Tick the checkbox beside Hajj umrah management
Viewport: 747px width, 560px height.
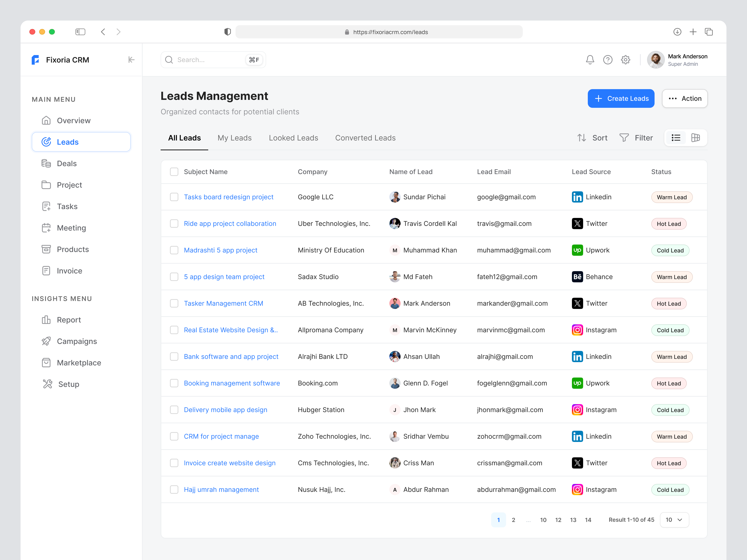(174, 490)
